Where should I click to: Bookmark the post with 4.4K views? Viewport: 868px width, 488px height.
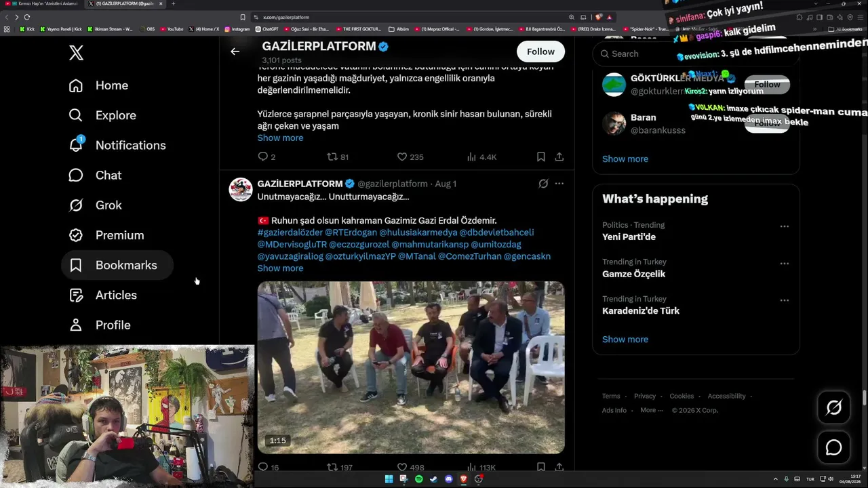point(540,157)
